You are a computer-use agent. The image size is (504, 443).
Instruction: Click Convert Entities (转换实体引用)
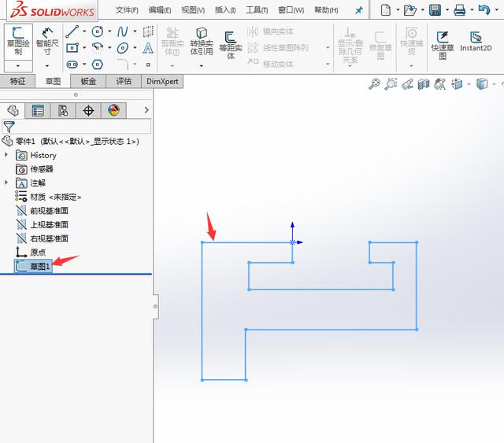click(x=202, y=41)
